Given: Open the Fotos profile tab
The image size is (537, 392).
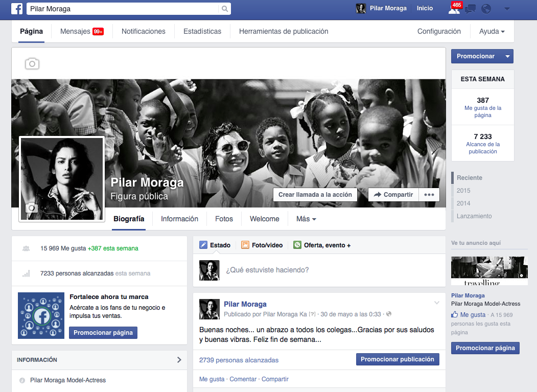Looking at the screenshot, I should tap(224, 219).
